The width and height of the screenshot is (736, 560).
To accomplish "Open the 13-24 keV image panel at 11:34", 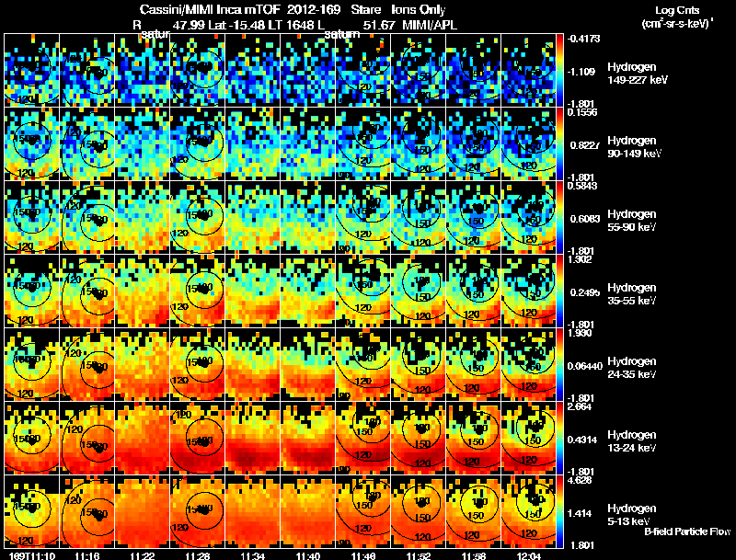I will 253,438.
